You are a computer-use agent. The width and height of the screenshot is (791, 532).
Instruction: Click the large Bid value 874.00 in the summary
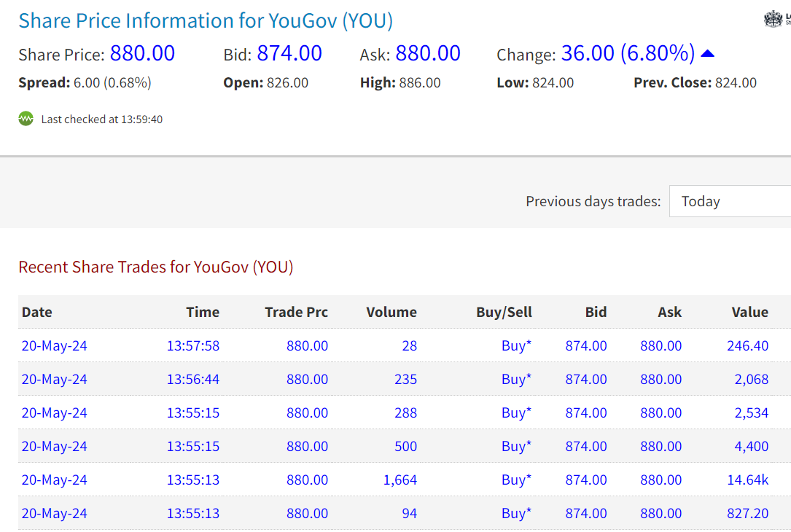pos(289,53)
